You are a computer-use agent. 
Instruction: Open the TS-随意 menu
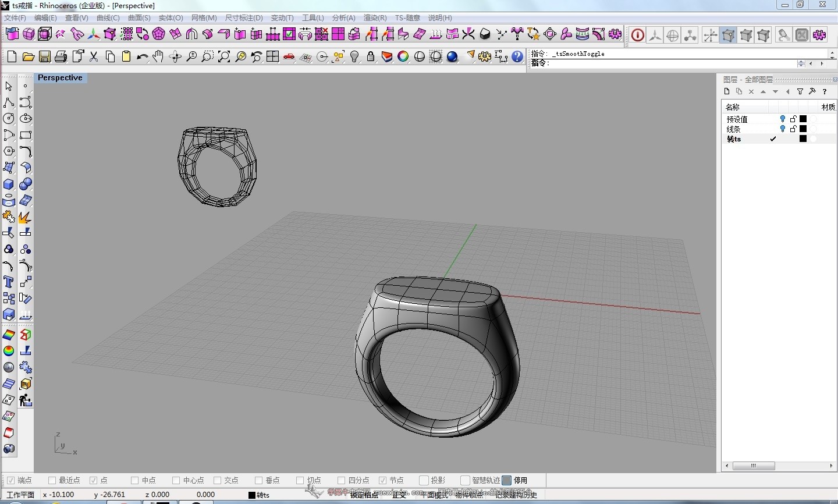coord(407,18)
